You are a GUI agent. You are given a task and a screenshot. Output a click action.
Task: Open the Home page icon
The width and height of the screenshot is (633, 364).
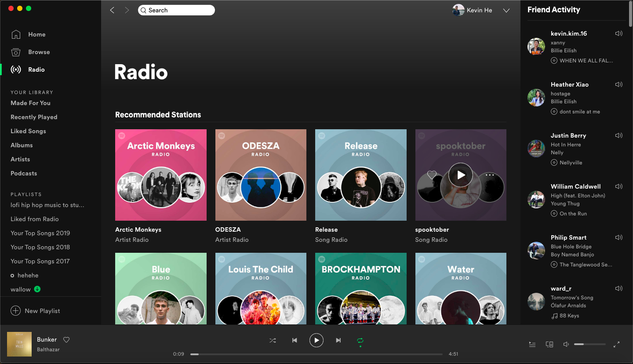coord(16,34)
